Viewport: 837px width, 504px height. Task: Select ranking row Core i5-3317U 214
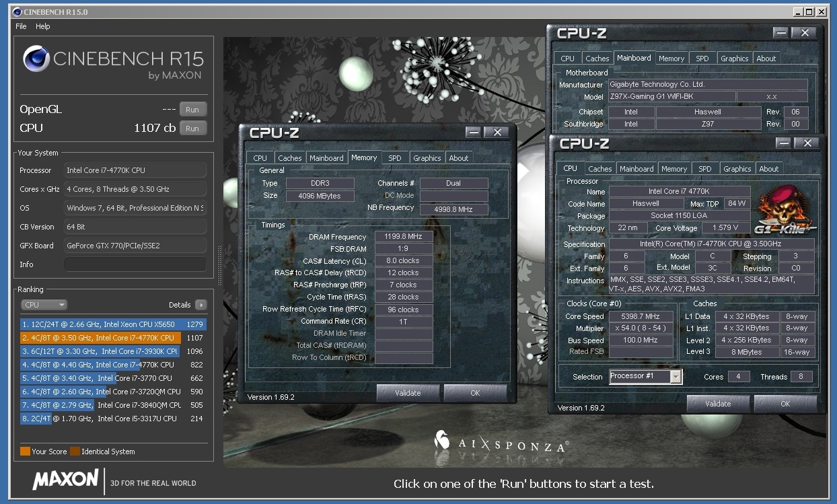point(112,419)
